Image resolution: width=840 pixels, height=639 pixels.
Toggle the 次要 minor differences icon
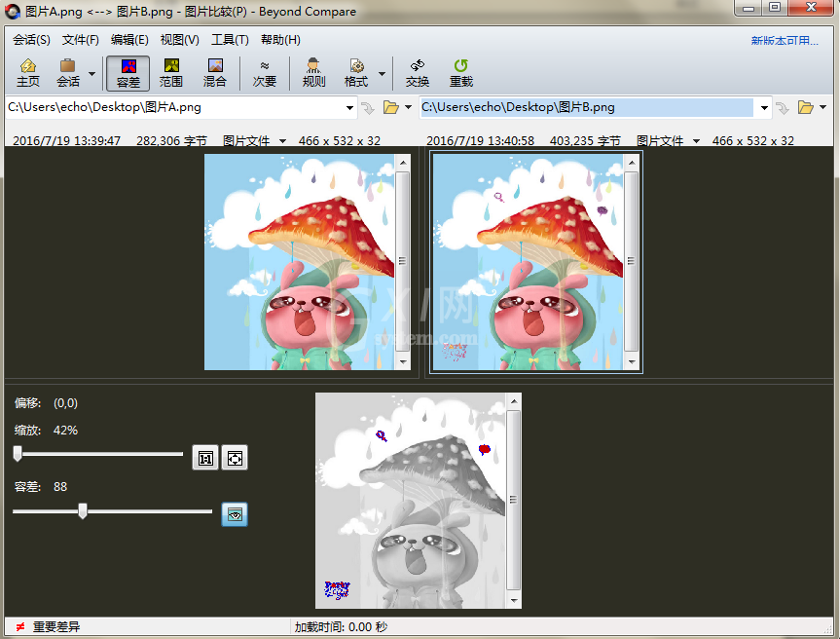(265, 73)
